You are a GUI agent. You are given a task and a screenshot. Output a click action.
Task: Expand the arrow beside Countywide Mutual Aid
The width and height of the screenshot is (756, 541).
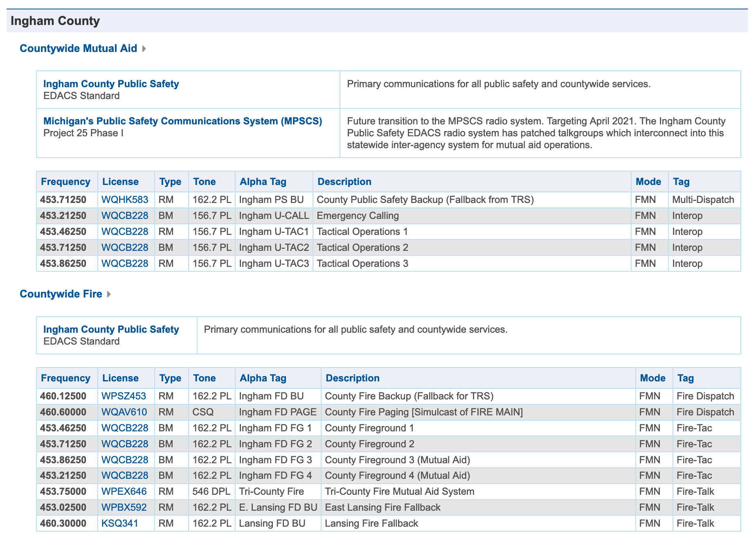pyautogui.click(x=144, y=49)
